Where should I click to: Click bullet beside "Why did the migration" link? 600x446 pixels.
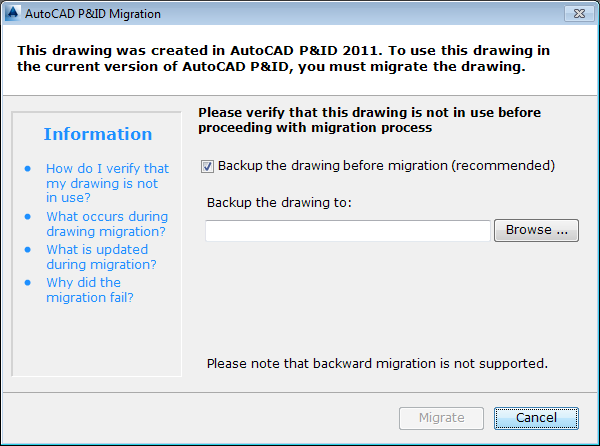point(28,282)
